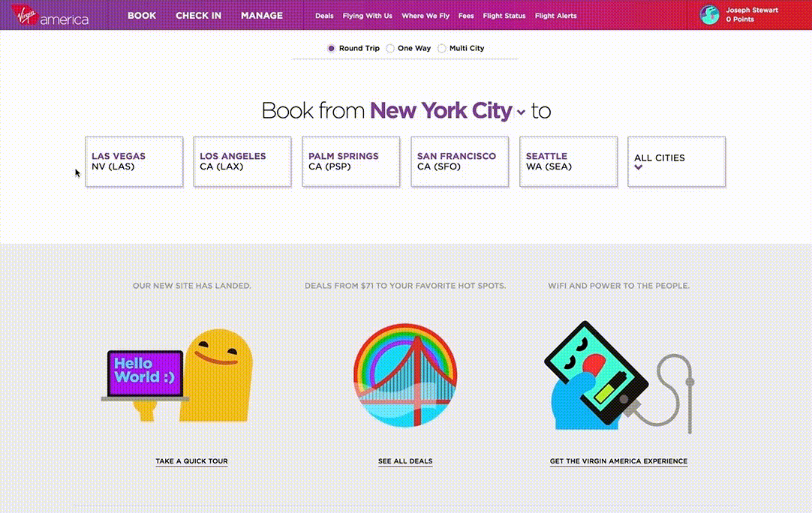Open the user profile avatar
Screen dimensions: 812x513
(x=709, y=15)
